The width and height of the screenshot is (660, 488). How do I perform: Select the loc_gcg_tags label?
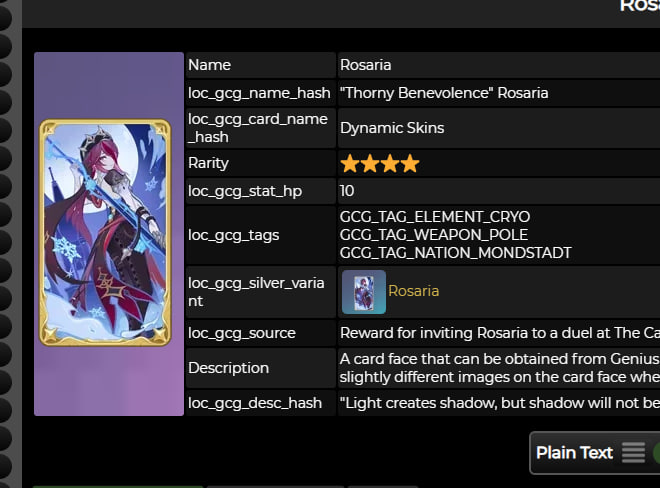click(x=234, y=235)
